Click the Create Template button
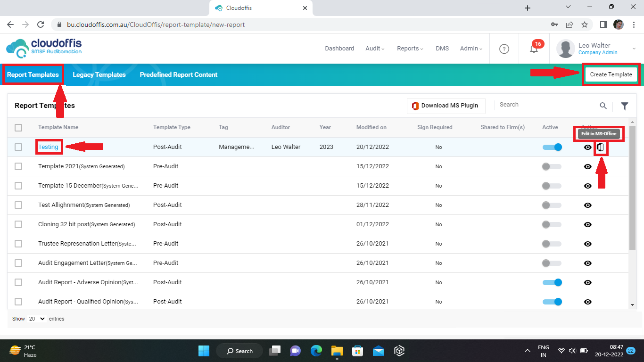Viewport: 644px width, 362px height. (x=611, y=74)
